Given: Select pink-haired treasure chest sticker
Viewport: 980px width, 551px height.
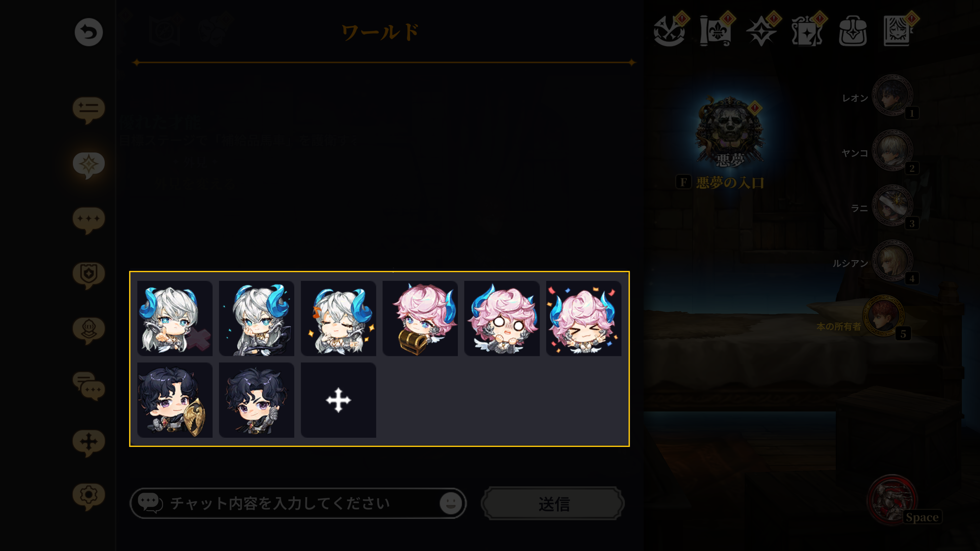Looking at the screenshot, I should (420, 319).
